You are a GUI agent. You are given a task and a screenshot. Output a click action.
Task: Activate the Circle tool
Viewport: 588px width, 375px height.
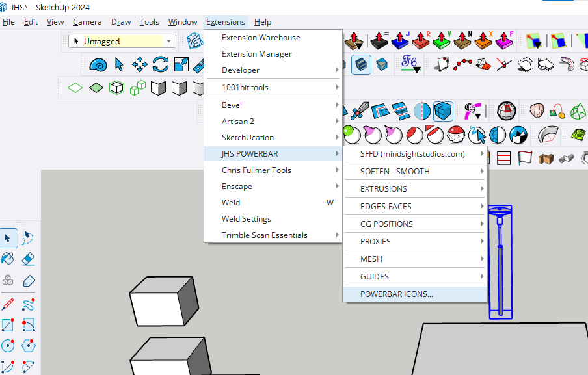8,345
